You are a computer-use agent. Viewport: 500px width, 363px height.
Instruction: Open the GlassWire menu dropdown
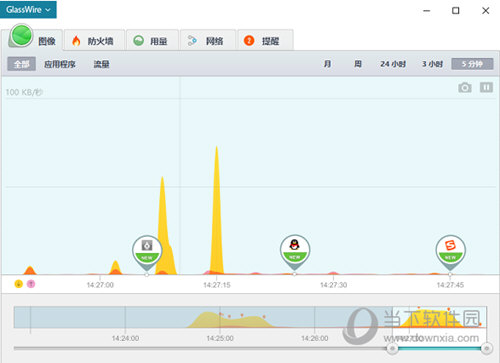tap(28, 9)
